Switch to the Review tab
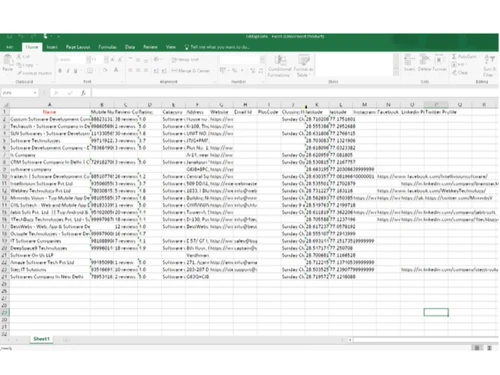Viewport: 500px width, 375px height. [150, 47]
